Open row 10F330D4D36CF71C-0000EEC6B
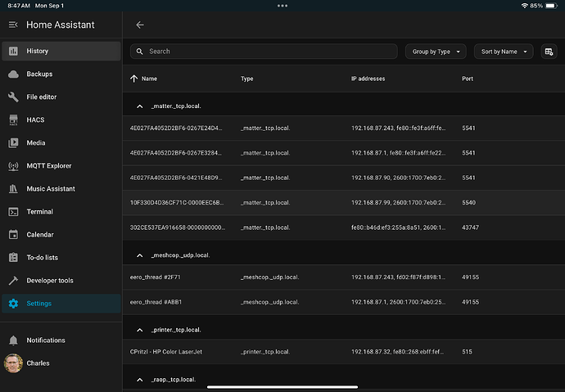This screenshot has width=565, height=392. tap(343, 203)
